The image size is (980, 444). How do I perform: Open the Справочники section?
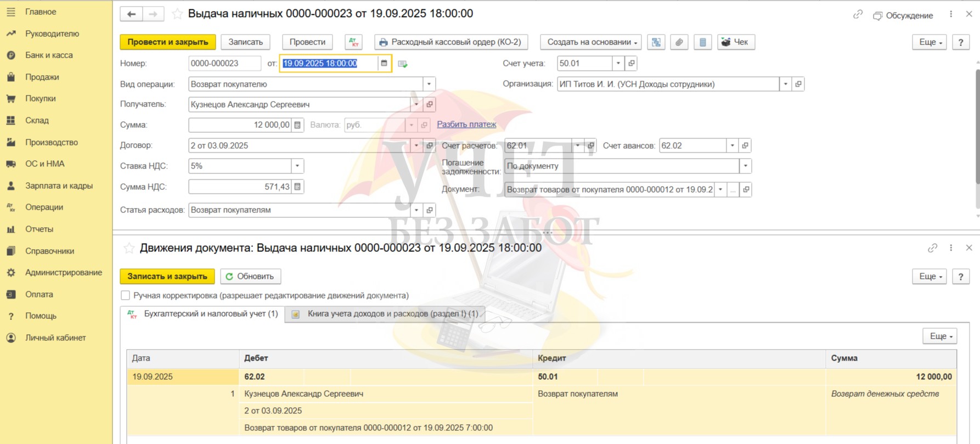(x=49, y=251)
